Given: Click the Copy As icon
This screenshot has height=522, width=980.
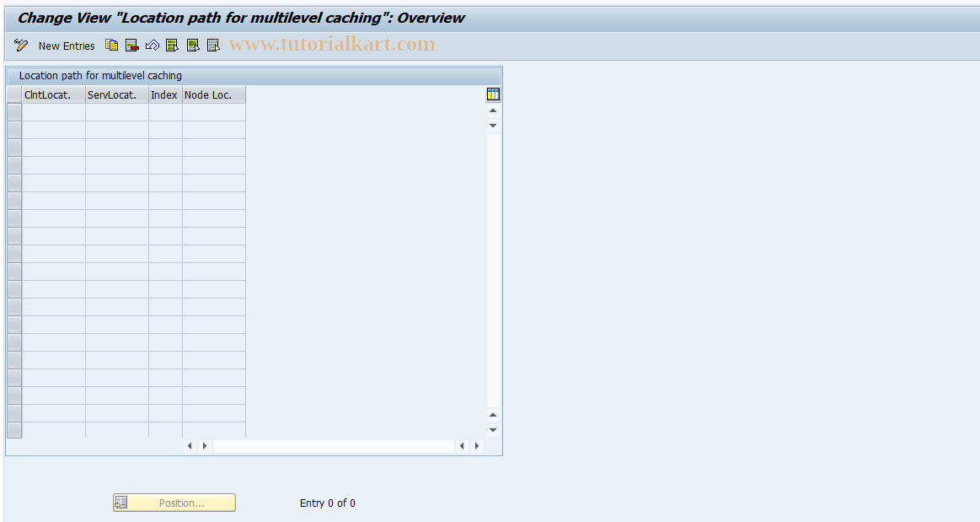Looking at the screenshot, I should pyautogui.click(x=112, y=45).
